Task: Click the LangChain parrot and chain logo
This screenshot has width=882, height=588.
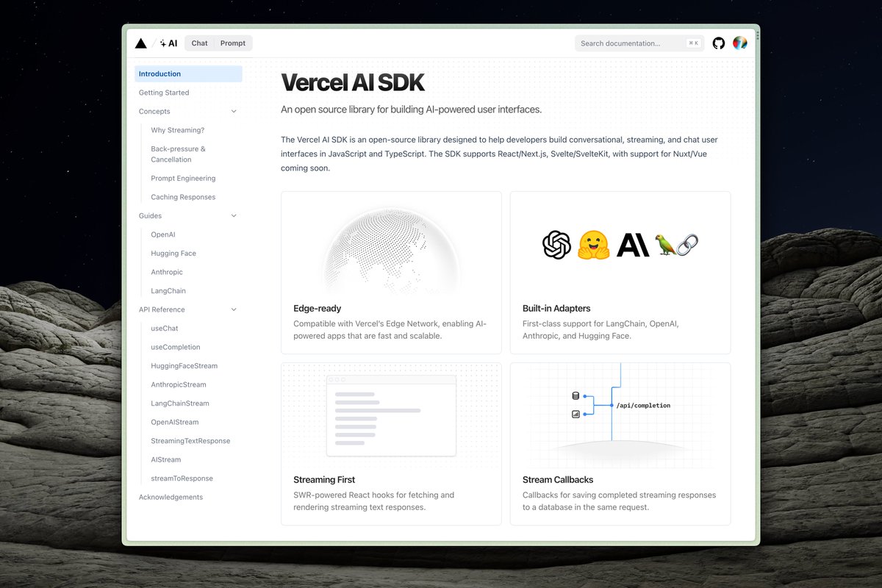Action: point(676,245)
